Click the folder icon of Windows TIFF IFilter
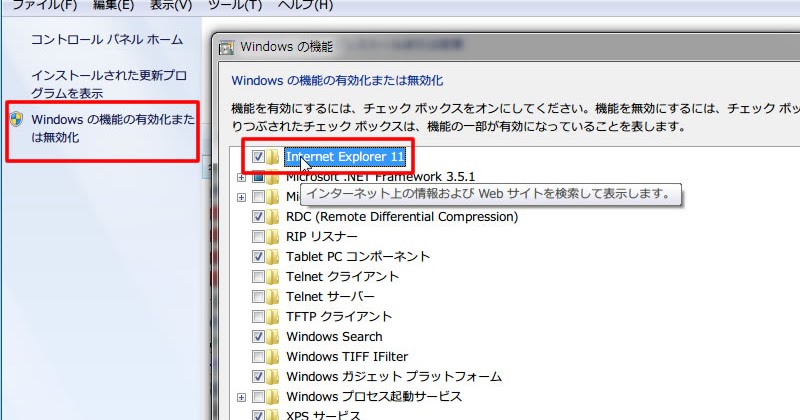800x420 pixels. (x=272, y=356)
